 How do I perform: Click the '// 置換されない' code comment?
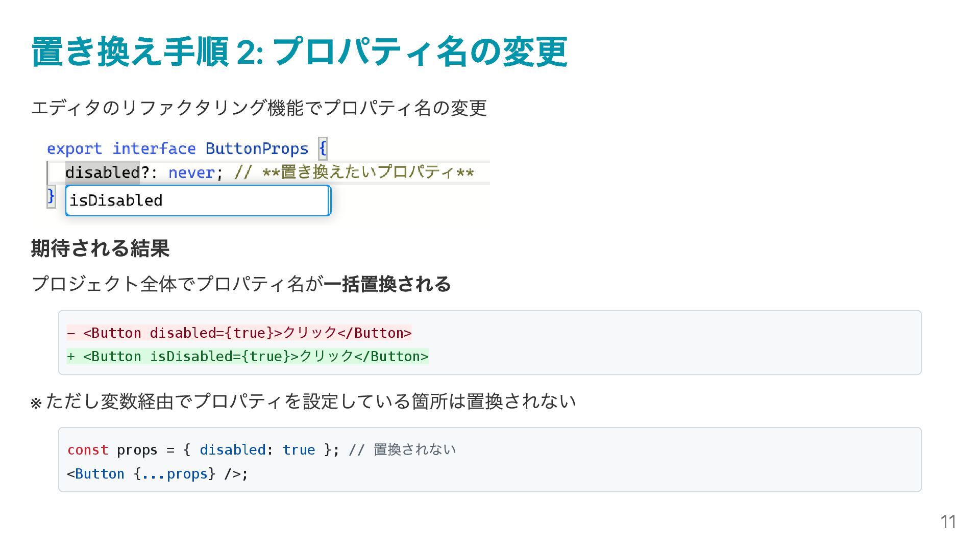(402, 449)
